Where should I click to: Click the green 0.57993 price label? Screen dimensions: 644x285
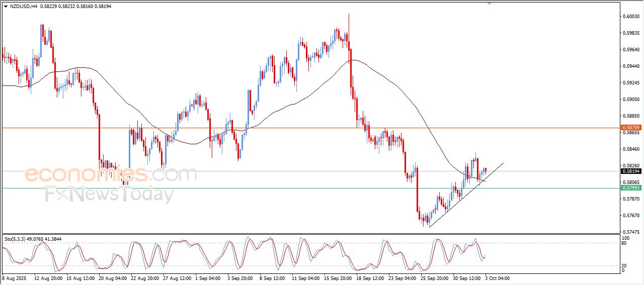630,188
